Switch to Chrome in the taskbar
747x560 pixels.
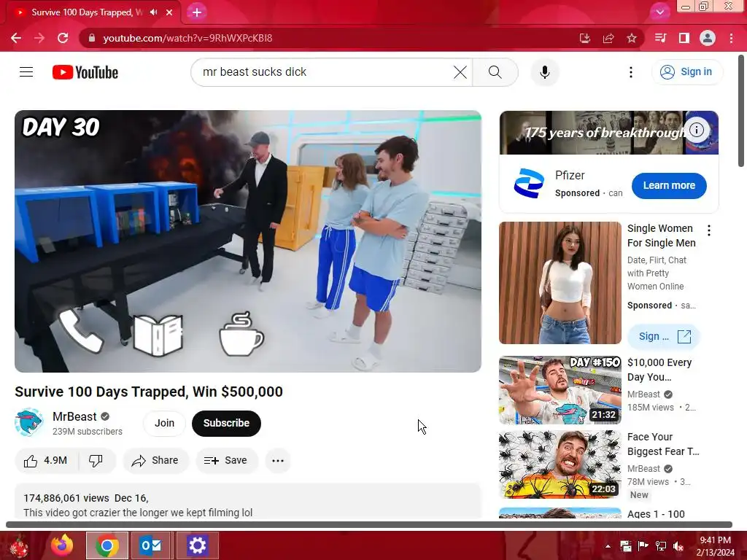point(107,545)
